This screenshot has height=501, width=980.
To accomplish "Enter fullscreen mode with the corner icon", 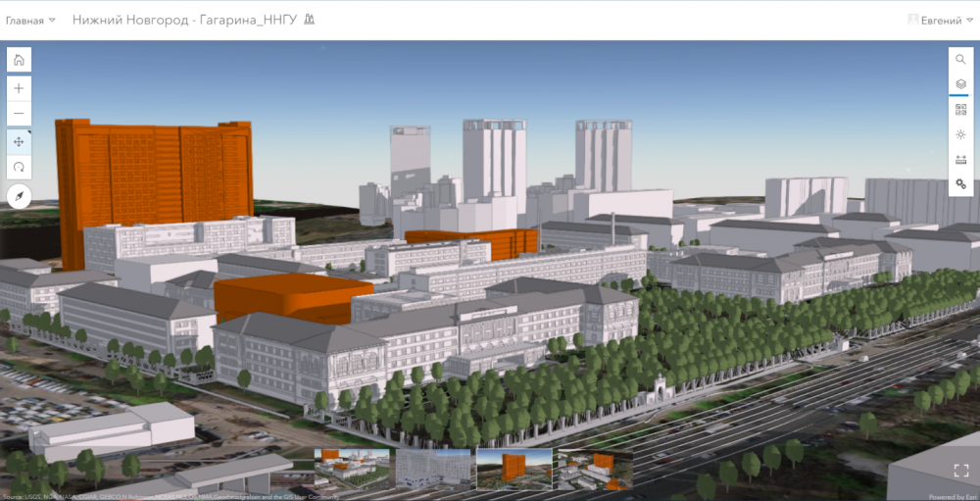I will [x=960, y=470].
